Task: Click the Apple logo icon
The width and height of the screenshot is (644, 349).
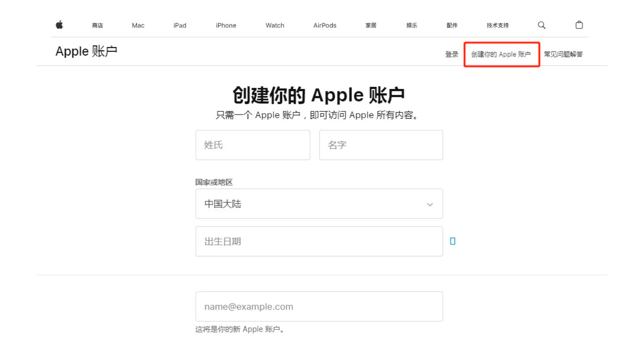Action: 59,25
